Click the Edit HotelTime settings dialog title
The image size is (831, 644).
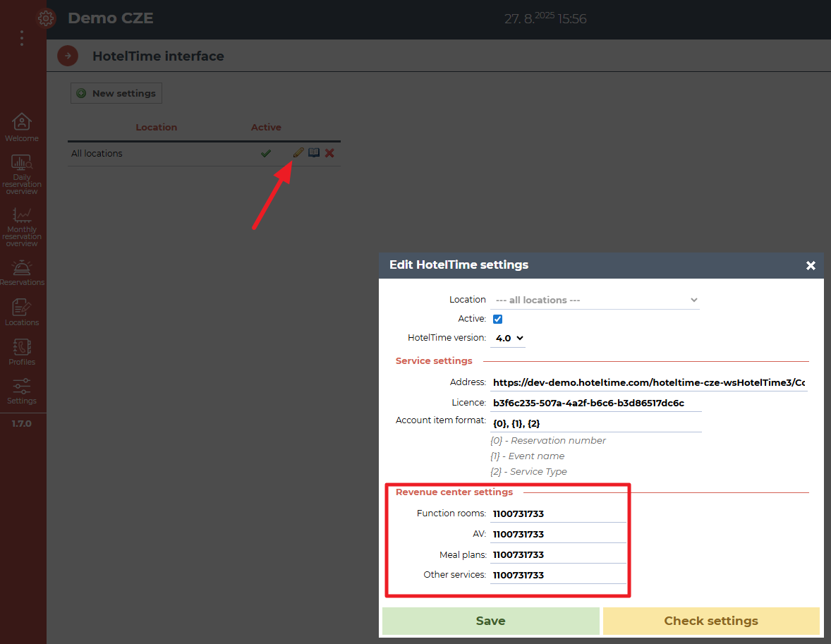[459, 265]
